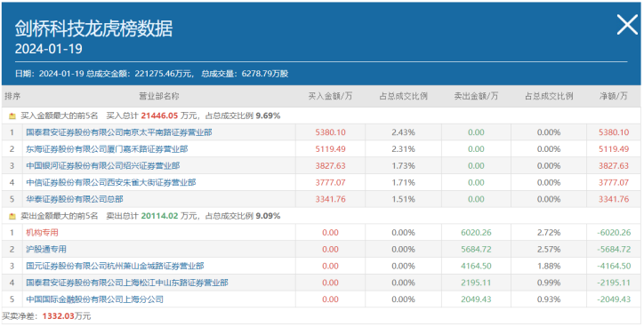Viewport: 644px width, 327px height.
Task: Click the 0.99% proportion cell
Action: (x=549, y=283)
